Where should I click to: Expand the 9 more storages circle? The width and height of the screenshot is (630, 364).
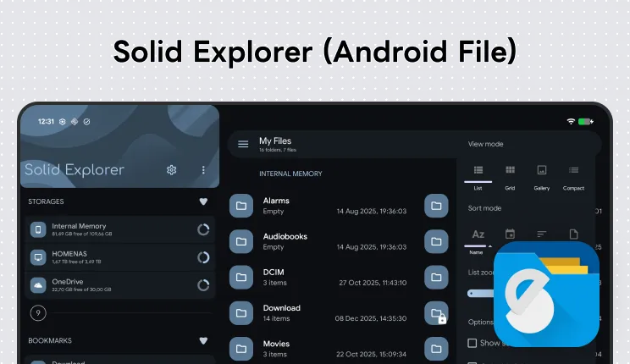click(38, 313)
